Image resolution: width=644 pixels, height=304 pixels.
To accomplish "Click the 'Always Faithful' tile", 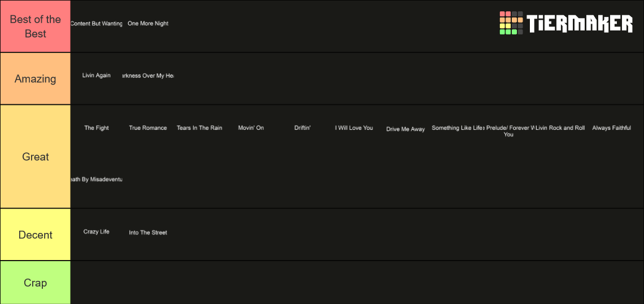I will pyautogui.click(x=612, y=128).
